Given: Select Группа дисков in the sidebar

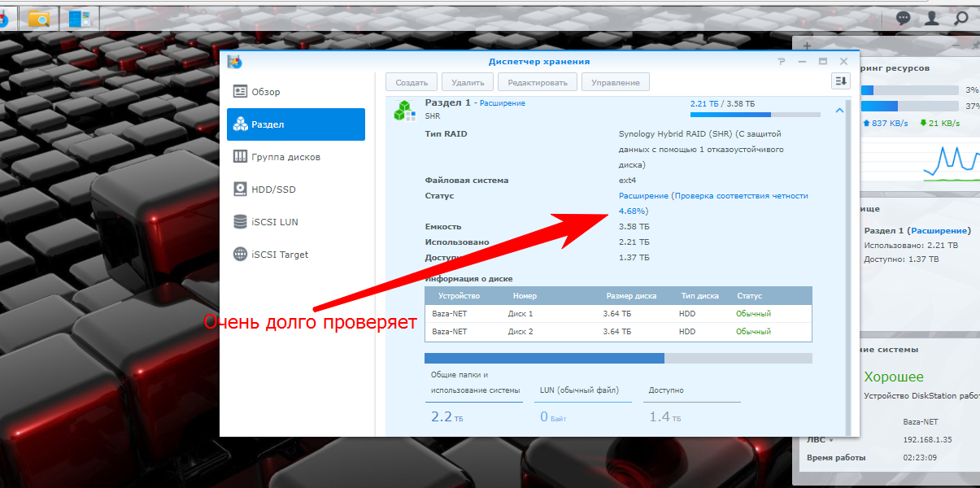Looking at the screenshot, I should point(296,157).
